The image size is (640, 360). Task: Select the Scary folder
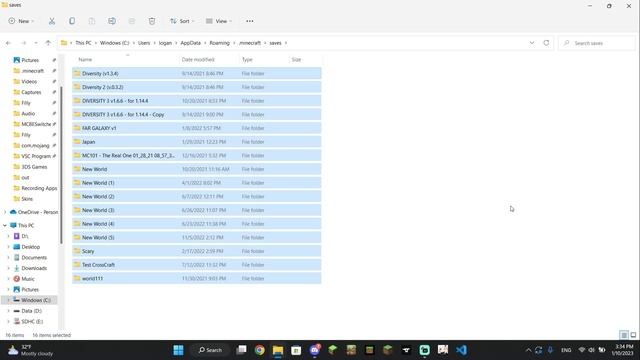197,251
